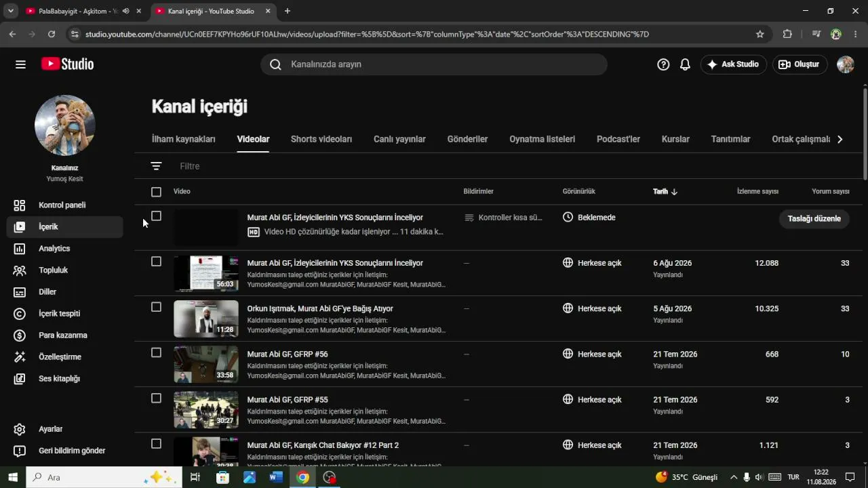The width and height of the screenshot is (868, 488).
Task: Open visibility options for GFRP #55
Action: tap(592, 399)
